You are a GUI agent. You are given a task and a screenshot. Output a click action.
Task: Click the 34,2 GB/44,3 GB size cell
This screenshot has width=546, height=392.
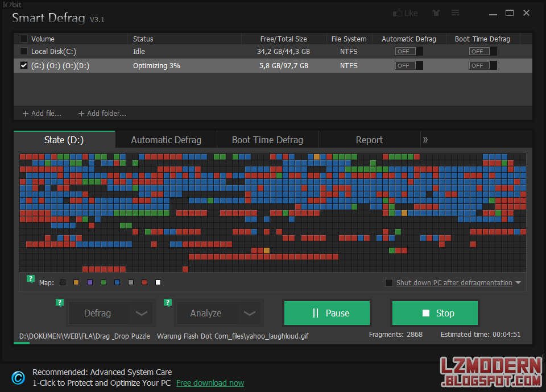tap(283, 52)
